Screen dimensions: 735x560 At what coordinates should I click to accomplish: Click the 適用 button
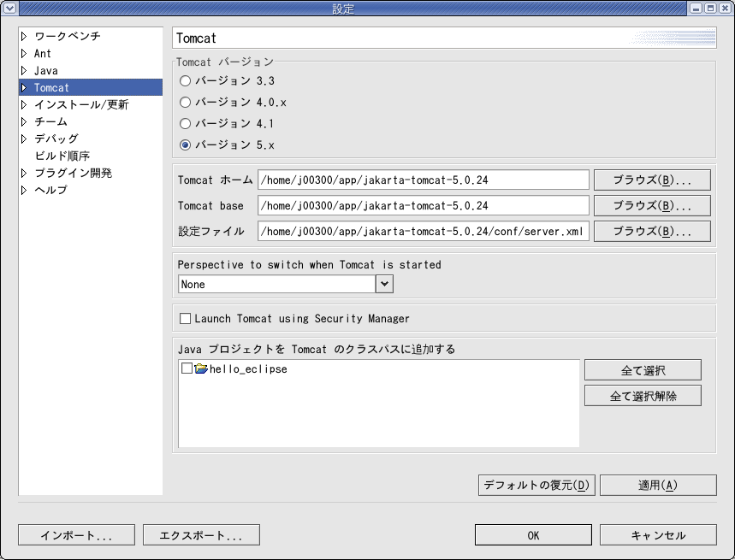coord(658,485)
